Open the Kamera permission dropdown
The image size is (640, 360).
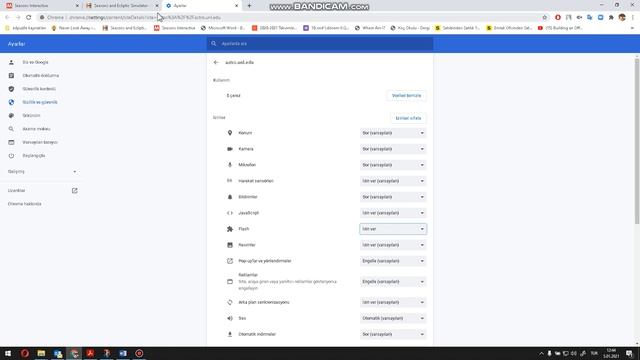[393, 149]
